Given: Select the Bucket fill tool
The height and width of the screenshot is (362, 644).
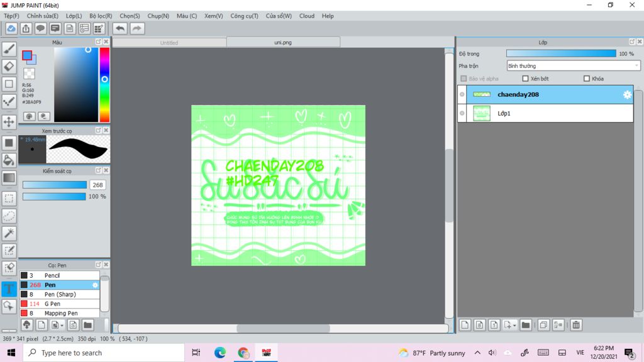Looking at the screenshot, I should click(9, 160).
